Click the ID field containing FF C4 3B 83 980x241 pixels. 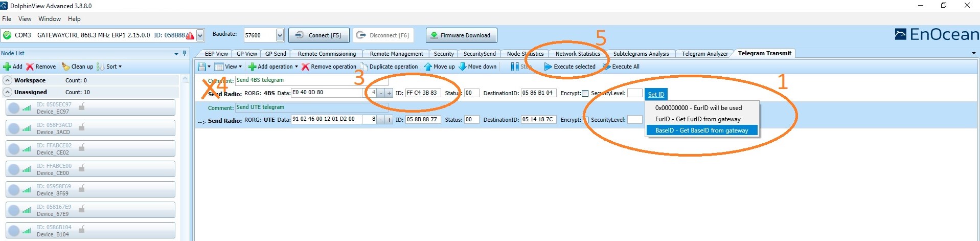(x=423, y=93)
